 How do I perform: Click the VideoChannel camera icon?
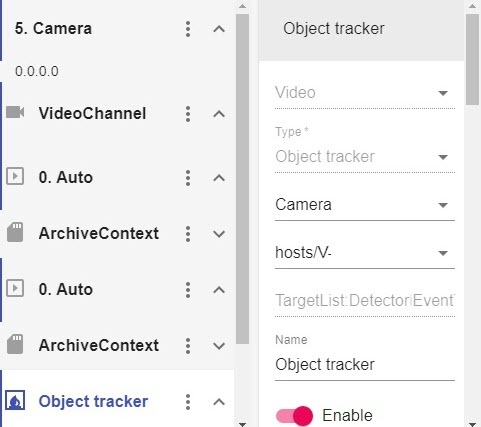(x=15, y=112)
